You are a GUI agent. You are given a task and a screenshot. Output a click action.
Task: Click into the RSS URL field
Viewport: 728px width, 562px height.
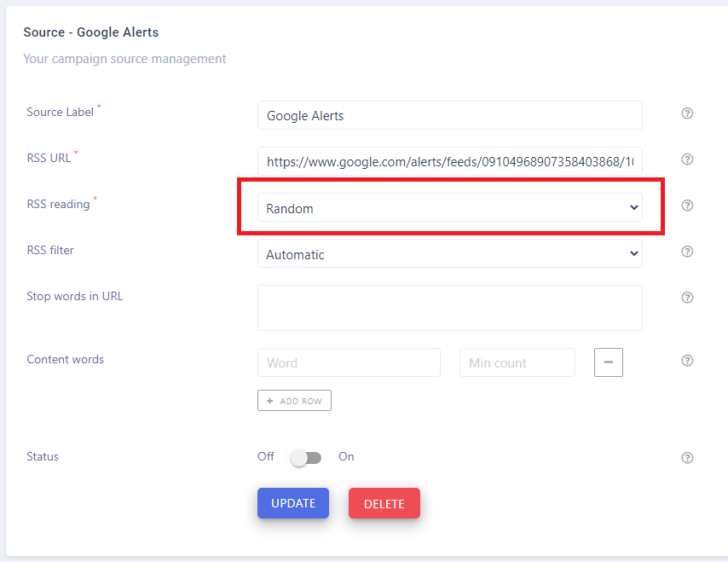click(x=450, y=161)
